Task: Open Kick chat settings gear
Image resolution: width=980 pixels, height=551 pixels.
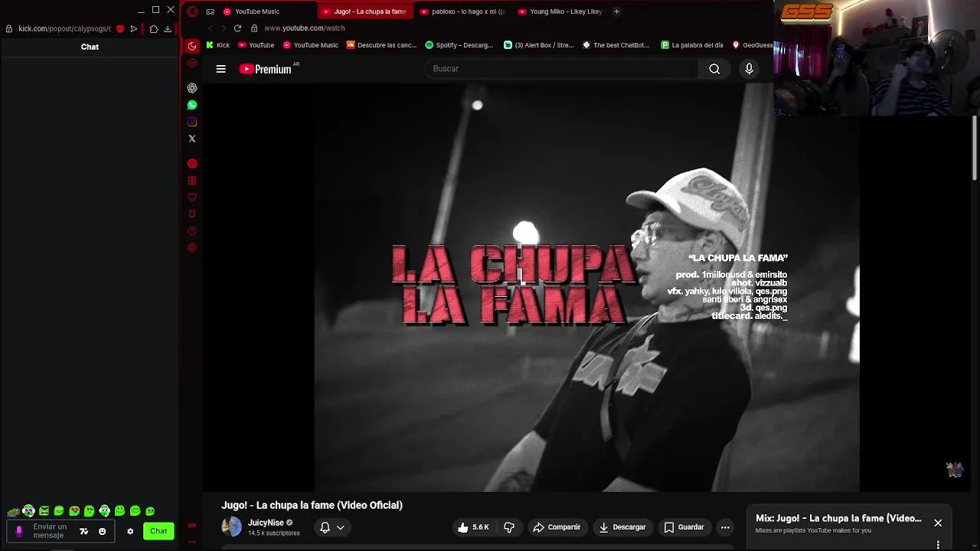Action: pos(130,531)
